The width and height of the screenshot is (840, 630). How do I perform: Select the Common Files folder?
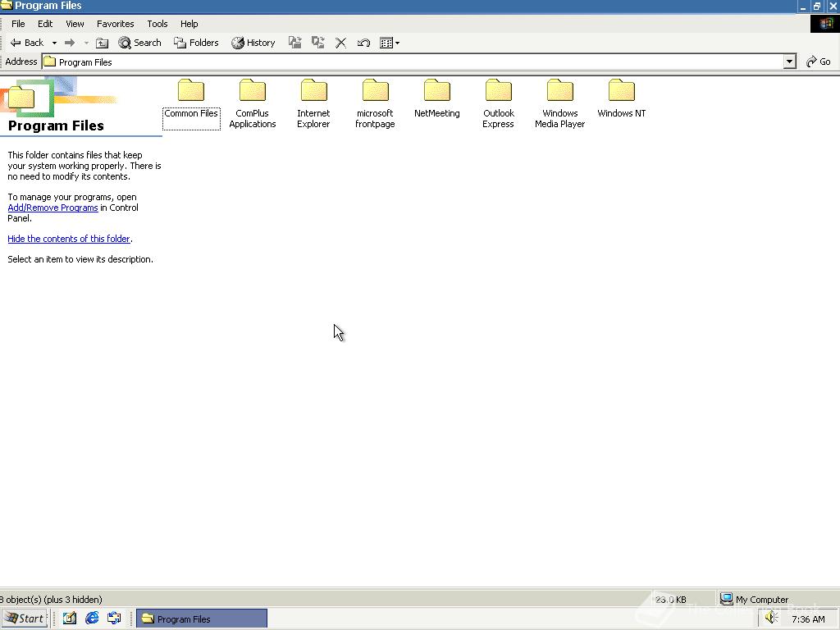pos(191,104)
